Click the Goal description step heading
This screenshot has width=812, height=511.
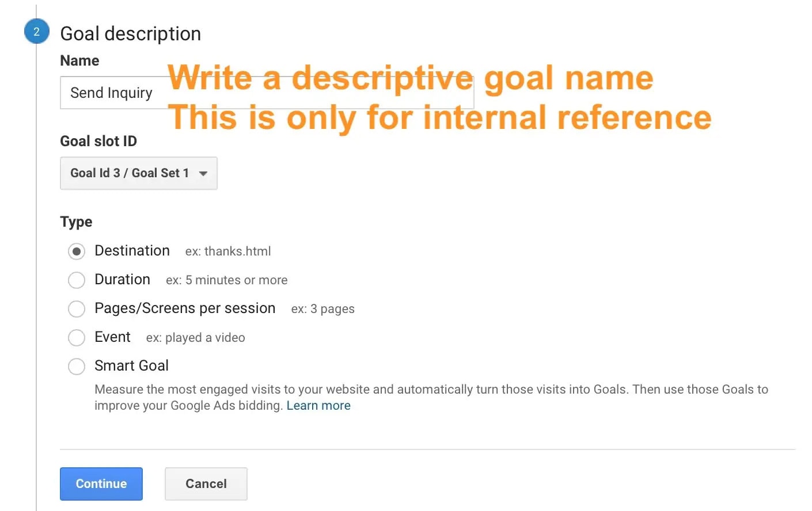(131, 34)
